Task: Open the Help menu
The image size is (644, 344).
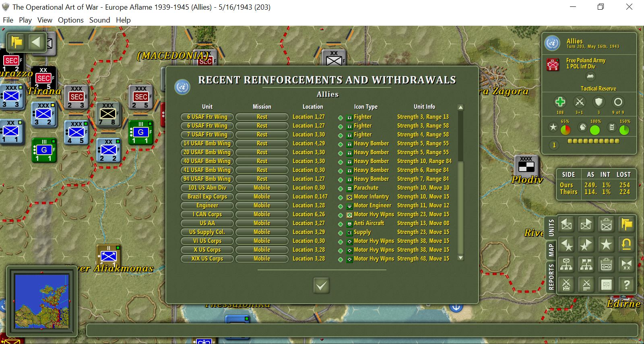Action: (x=123, y=20)
